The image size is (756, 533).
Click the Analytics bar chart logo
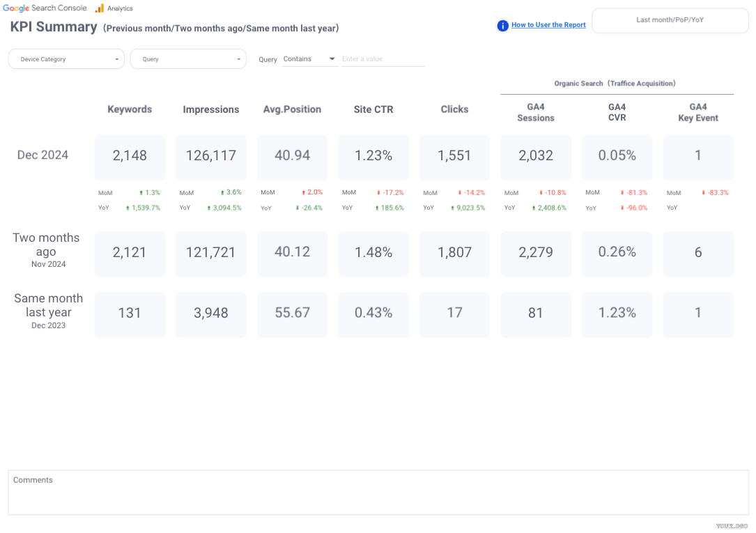coord(100,8)
